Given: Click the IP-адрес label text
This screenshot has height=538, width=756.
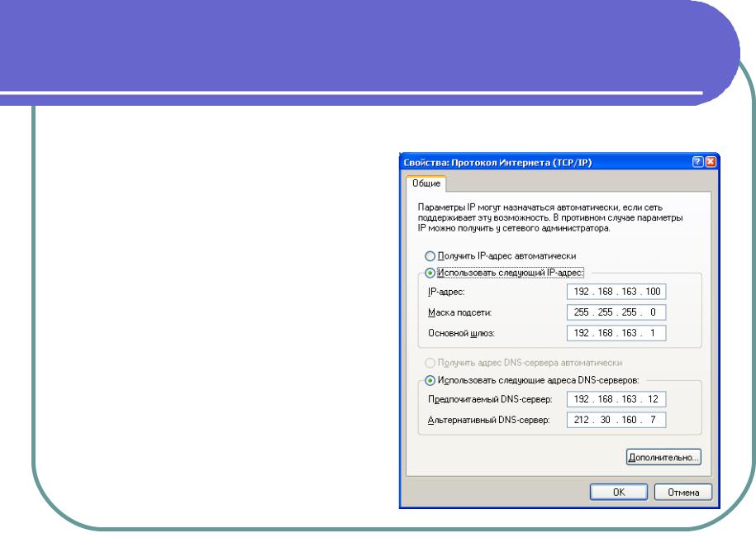Looking at the screenshot, I should point(446,293).
